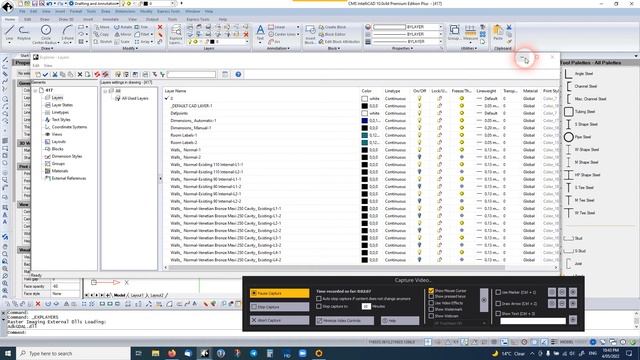640x360 pixels.
Task: Click the Stop Capture button
Action: (280, 307)
